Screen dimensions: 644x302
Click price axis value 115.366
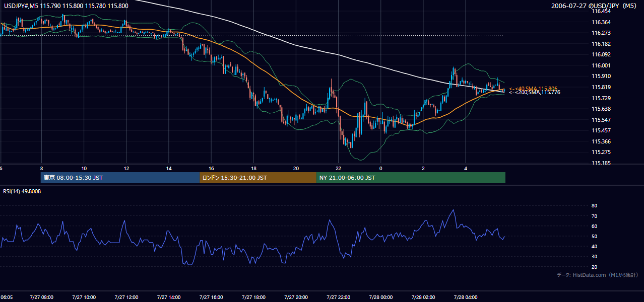pyautogui.click(x=602, y=141)
